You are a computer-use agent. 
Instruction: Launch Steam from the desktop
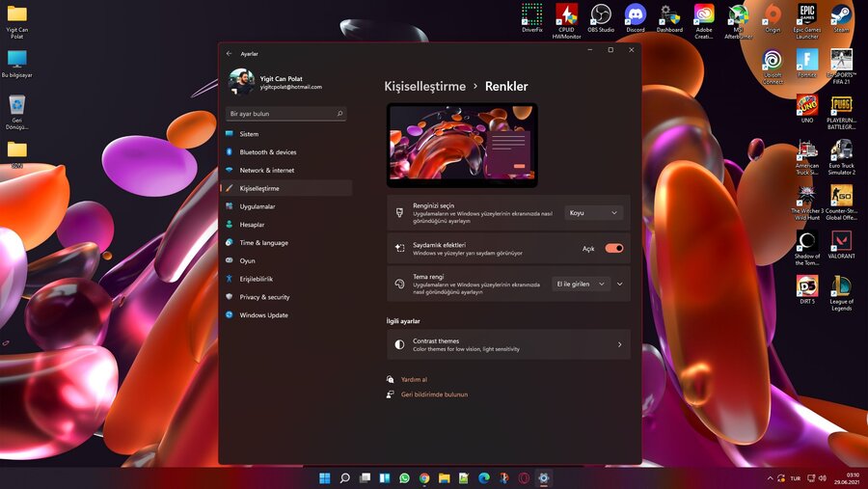coord(841,14)
